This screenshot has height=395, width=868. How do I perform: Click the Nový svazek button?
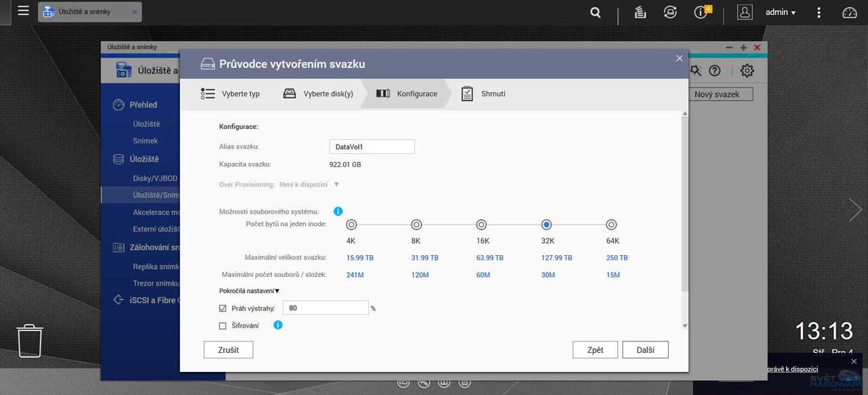pos(720,94)
